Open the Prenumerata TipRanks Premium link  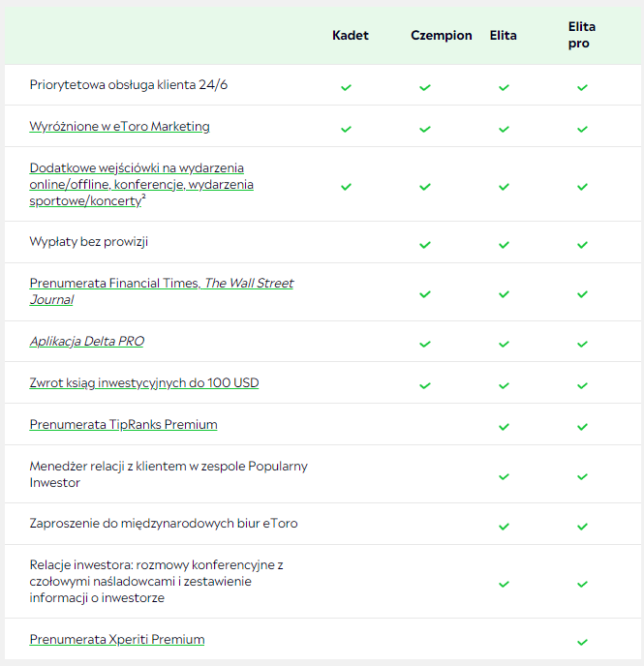[123, 425]
